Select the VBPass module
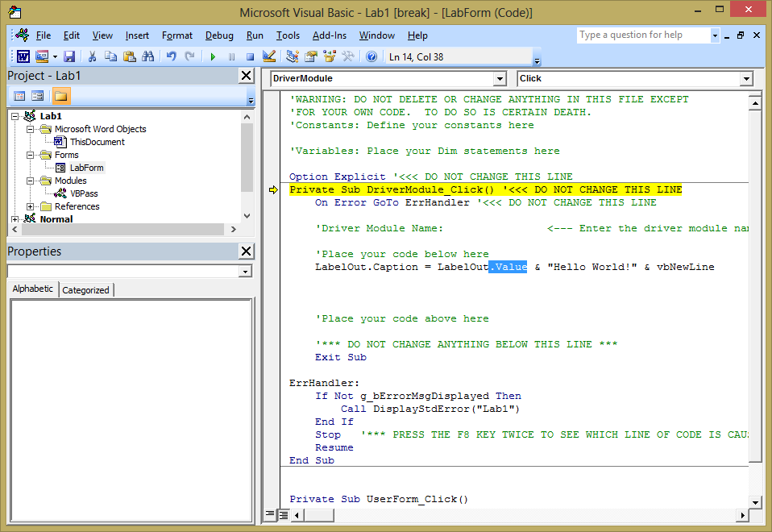Screen dimensions: 772x532 (84, 193)
